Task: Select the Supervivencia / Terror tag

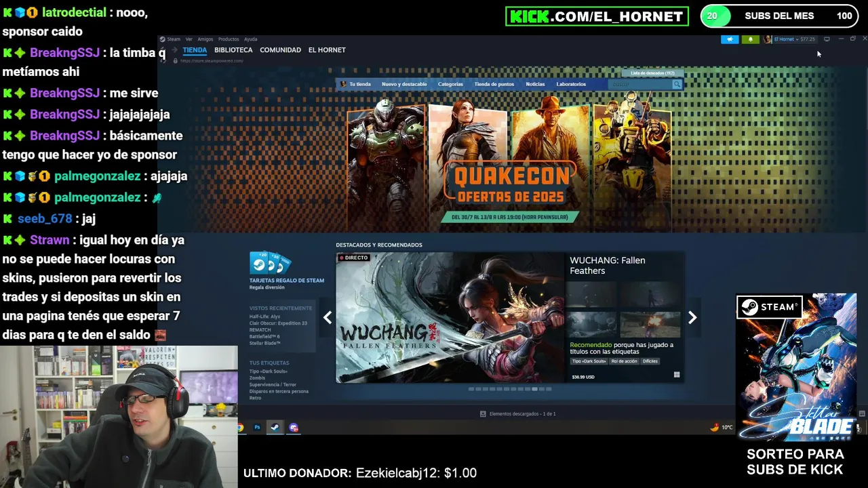Action: point(273,385)
